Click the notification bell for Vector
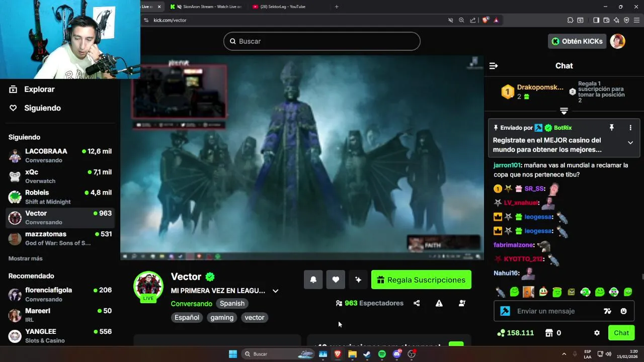Image resolution: width=644 pixels, height=362 pixels. 313,280
